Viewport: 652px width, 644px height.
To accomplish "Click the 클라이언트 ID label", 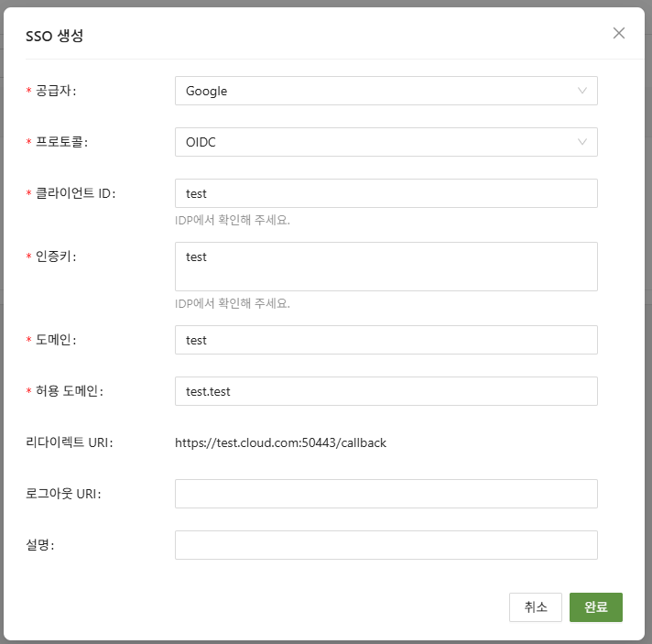I will 76,193.
